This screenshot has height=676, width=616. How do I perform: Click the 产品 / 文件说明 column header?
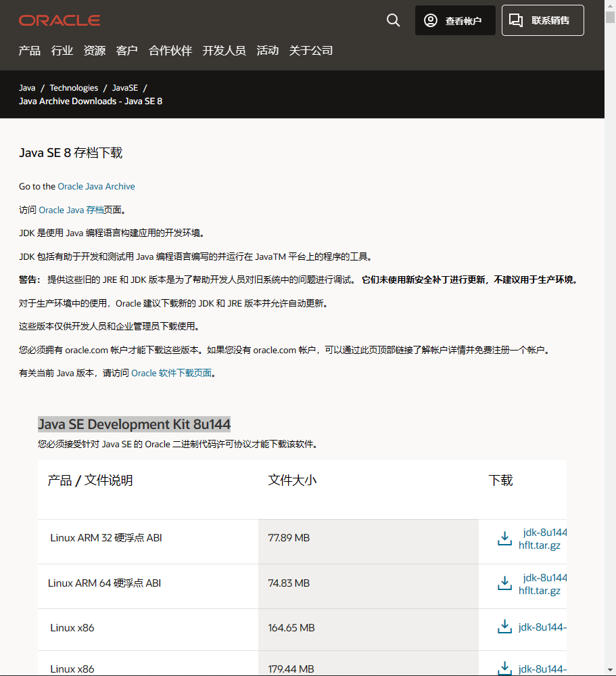(90, 480)
